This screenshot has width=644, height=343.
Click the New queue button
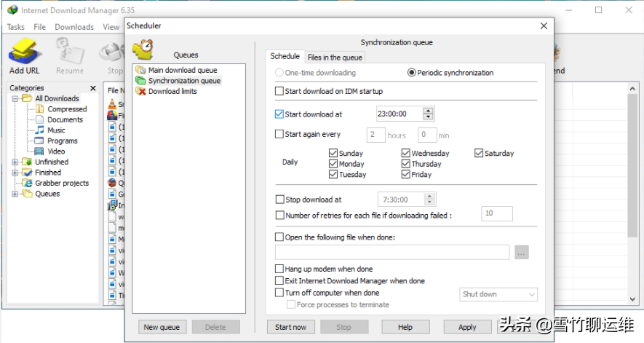coord(162,328)
